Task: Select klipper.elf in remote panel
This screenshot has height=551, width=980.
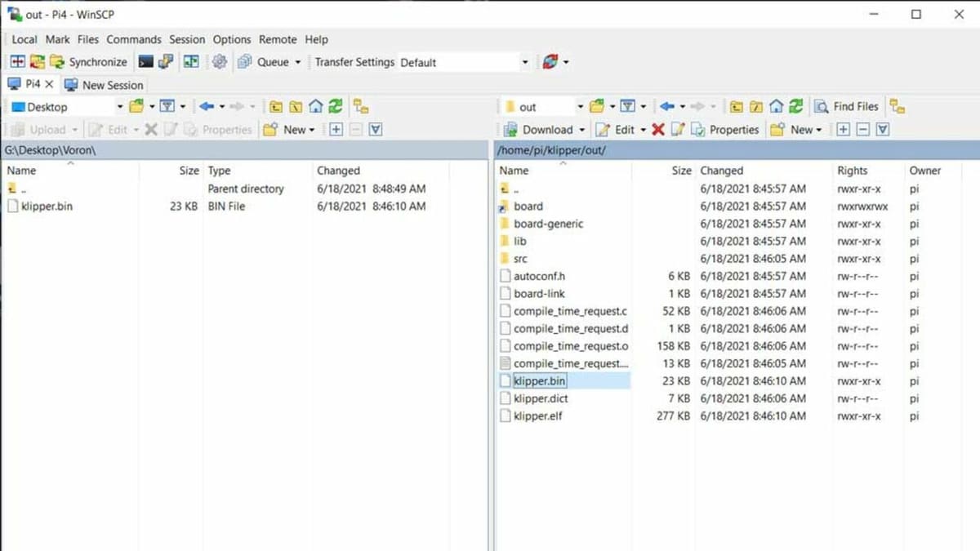Action: tap(537, 416)
